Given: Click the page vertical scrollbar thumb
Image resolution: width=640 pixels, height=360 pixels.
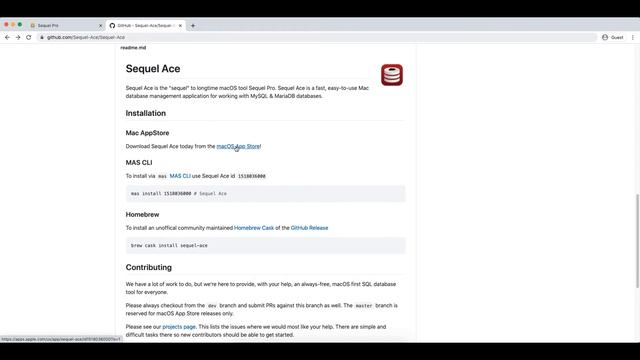Looking at the screenshot, I should [x=637, y=241].
